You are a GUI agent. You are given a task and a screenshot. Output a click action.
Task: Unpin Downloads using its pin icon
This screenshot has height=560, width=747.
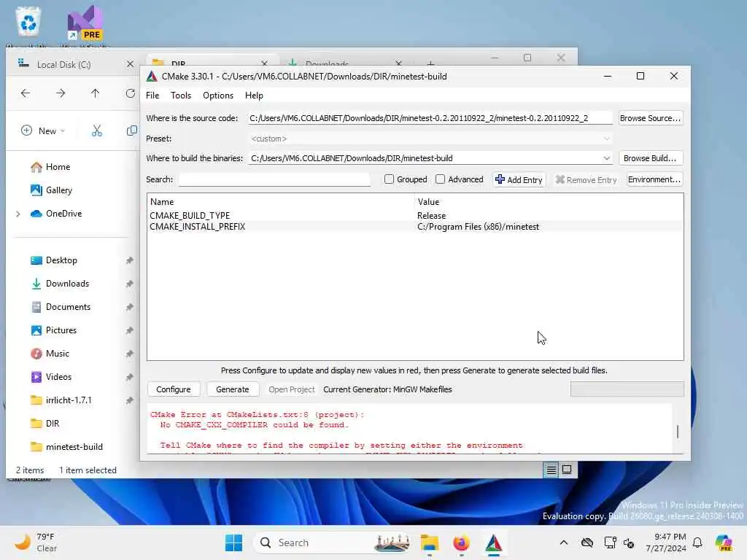pos(130,284)
